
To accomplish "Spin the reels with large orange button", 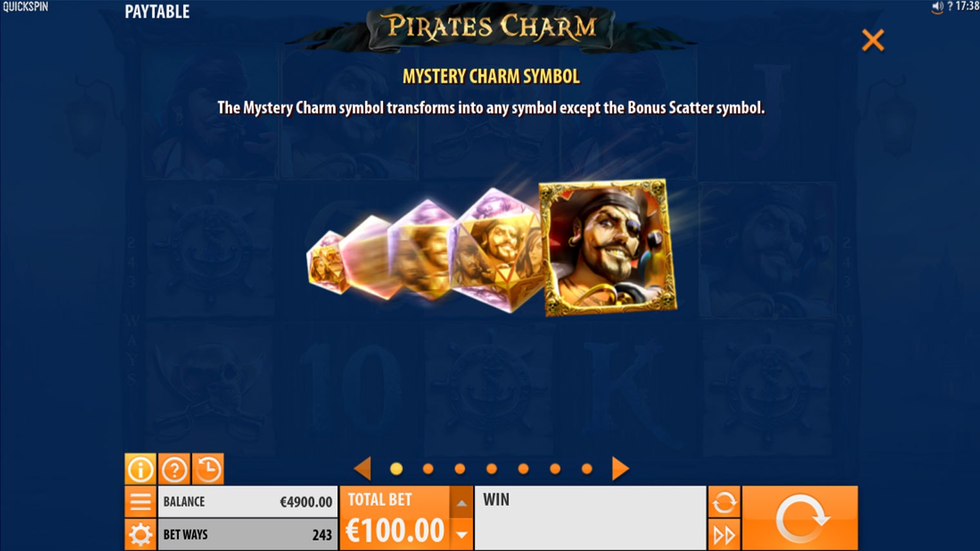I will [800, 518].
